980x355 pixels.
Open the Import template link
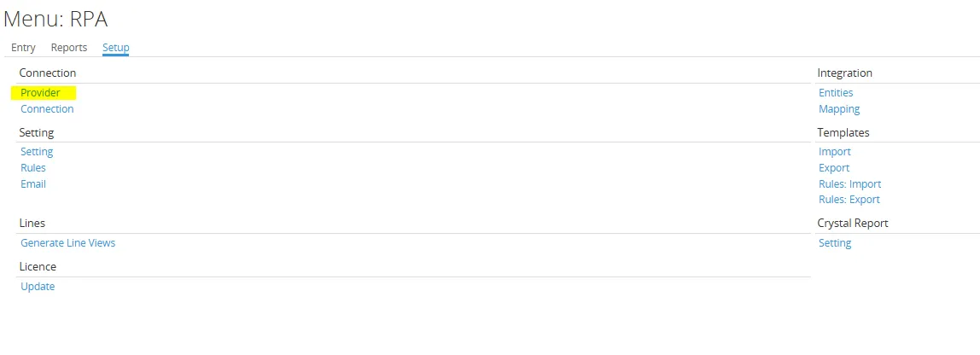coord(835,152)
